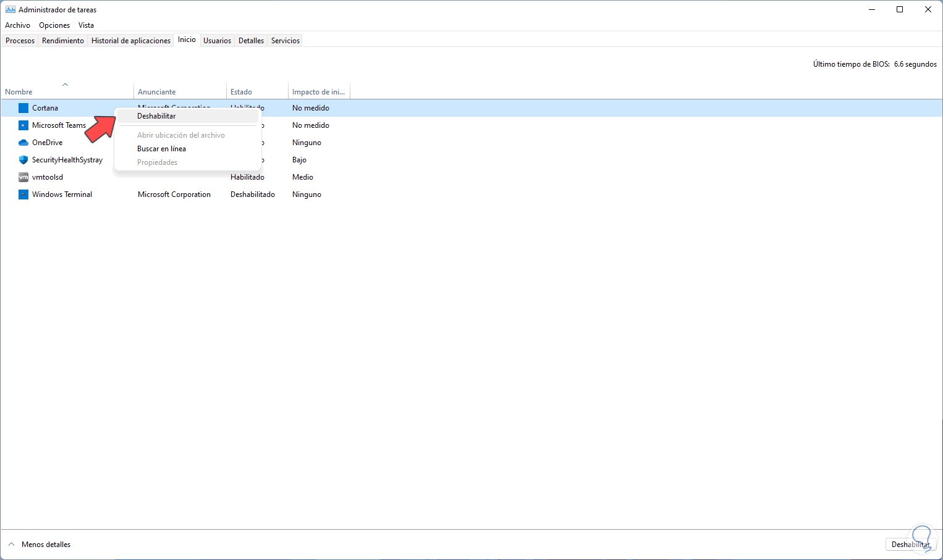Switch to the Usuarios tab
Image resolution: width=943 pixels, height=560 pixels.
(x=218, y=41)
